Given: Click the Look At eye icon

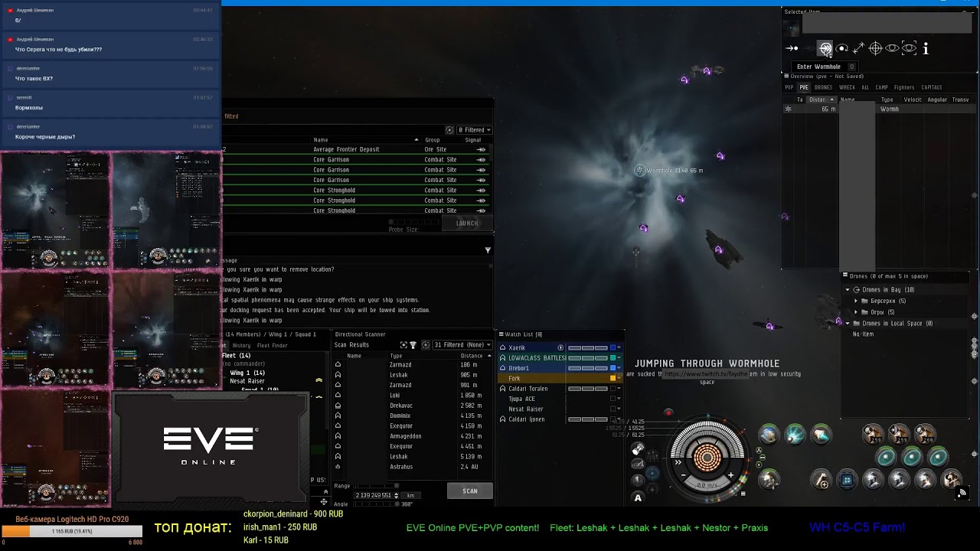Looking at the screenshot, I should (x=892, y=48).
